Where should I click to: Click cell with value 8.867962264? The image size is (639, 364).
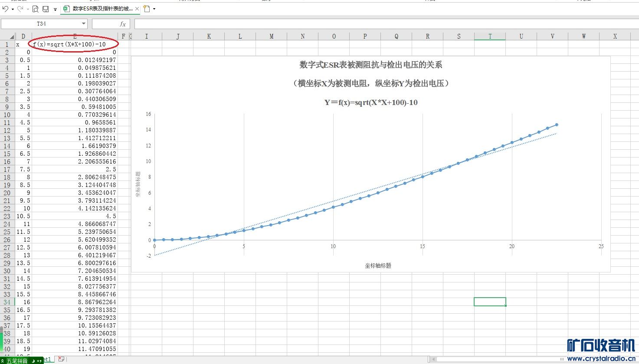click(x=75, y=302)
